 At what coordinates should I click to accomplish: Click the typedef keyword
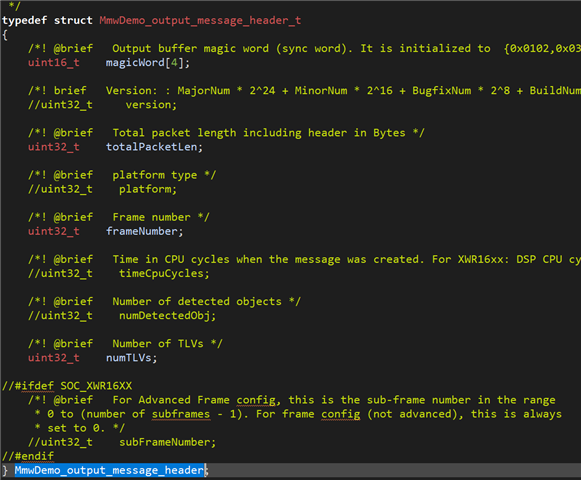pos(24,20)
